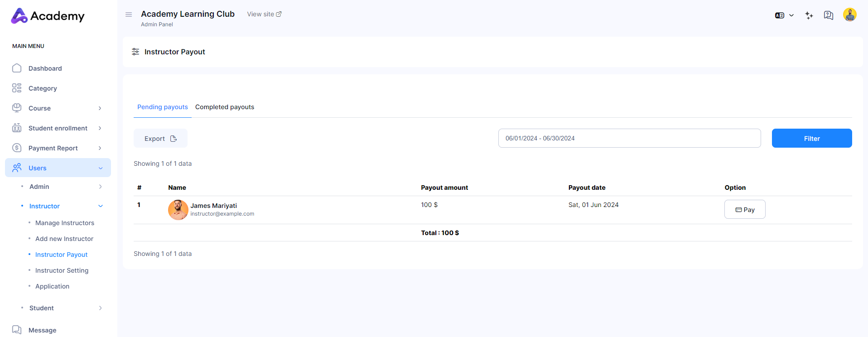
Task: Click the date range input field
Action: (629, 138)
